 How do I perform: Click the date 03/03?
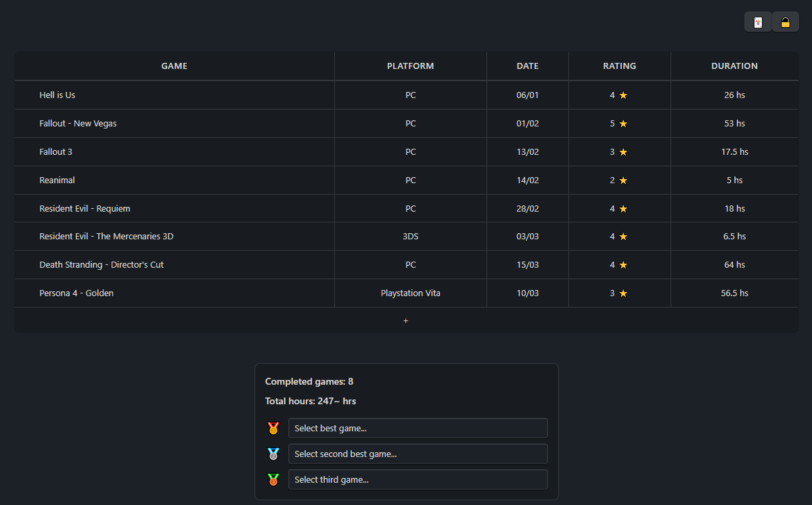tap(528, 237)
